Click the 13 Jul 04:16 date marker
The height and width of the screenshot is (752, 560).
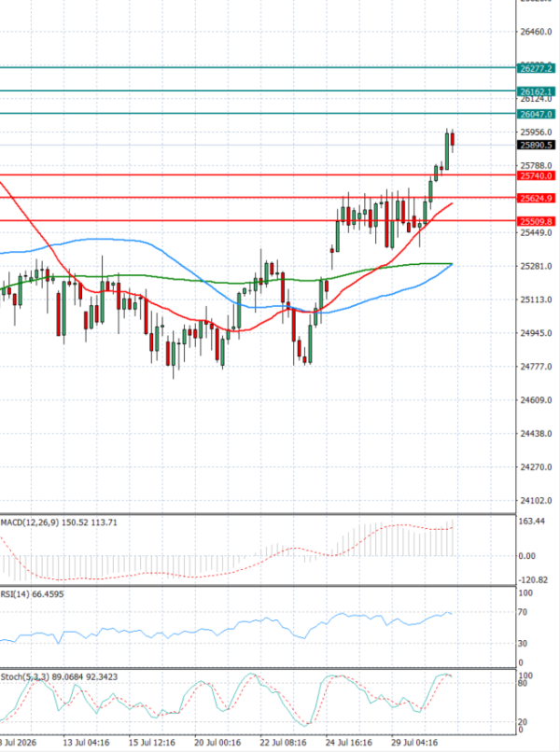(x=86, y=743)
